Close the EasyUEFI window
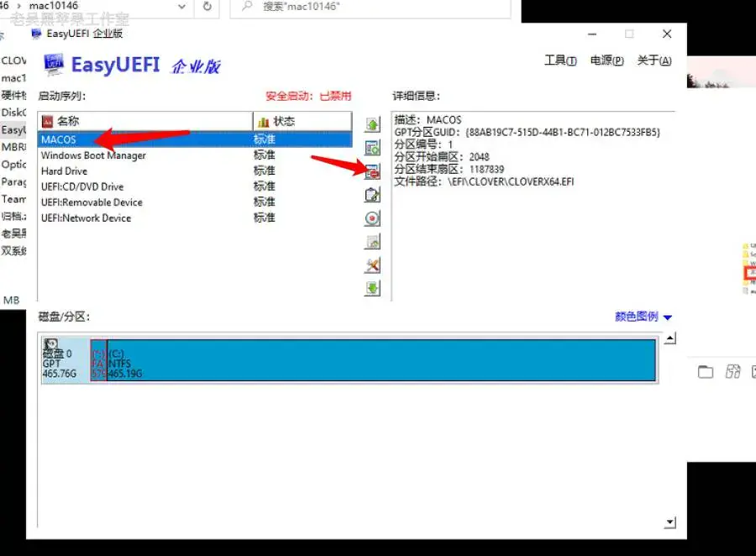Image resolution: width=756 pixels, height=556 pixels. (667, 34)
